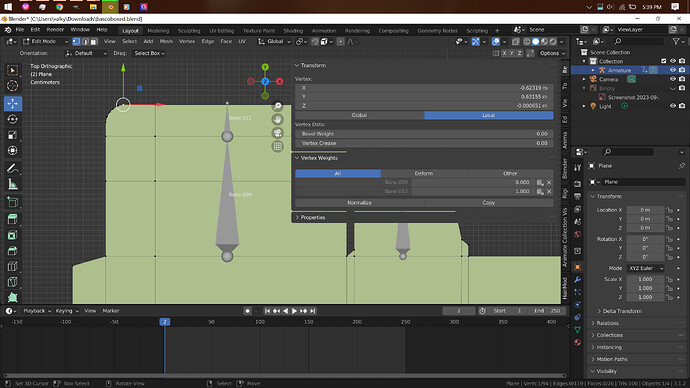690x388 pixels.
Task: Click the viewport pan hand icon
Action: tap(278, 119)
